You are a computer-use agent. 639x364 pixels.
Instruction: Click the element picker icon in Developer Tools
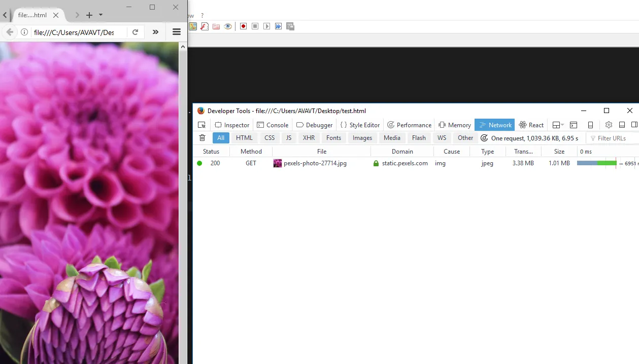click(201, 125)
